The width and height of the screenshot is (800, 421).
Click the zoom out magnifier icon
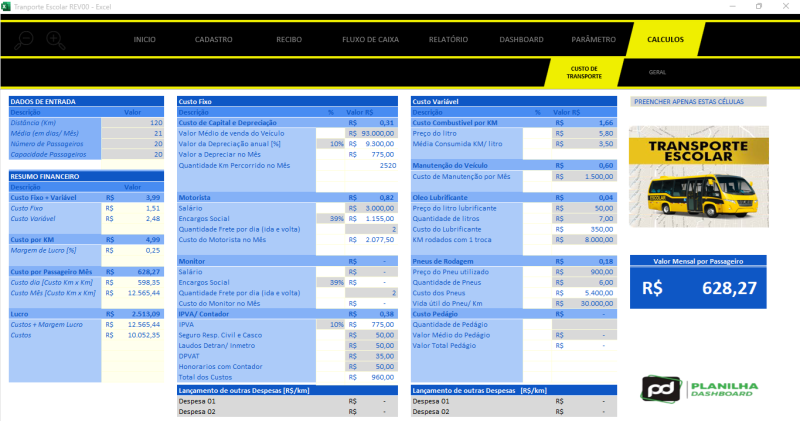point(25,40)
